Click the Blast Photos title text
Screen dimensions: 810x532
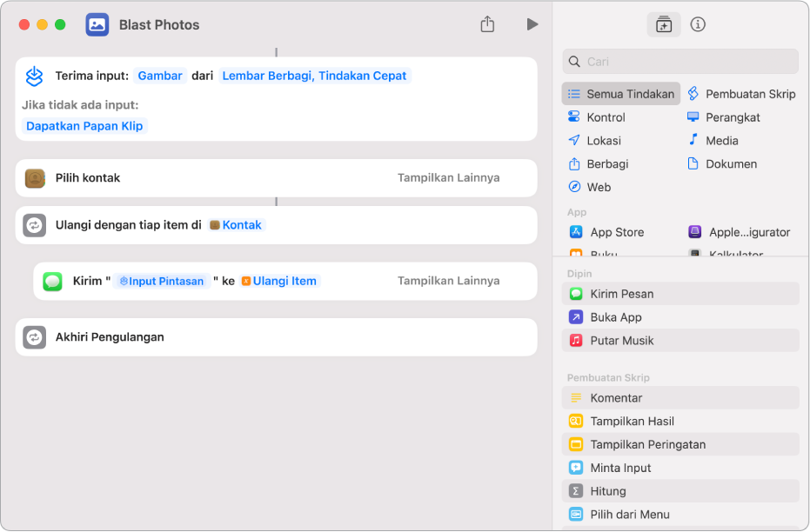pos(159,24)
